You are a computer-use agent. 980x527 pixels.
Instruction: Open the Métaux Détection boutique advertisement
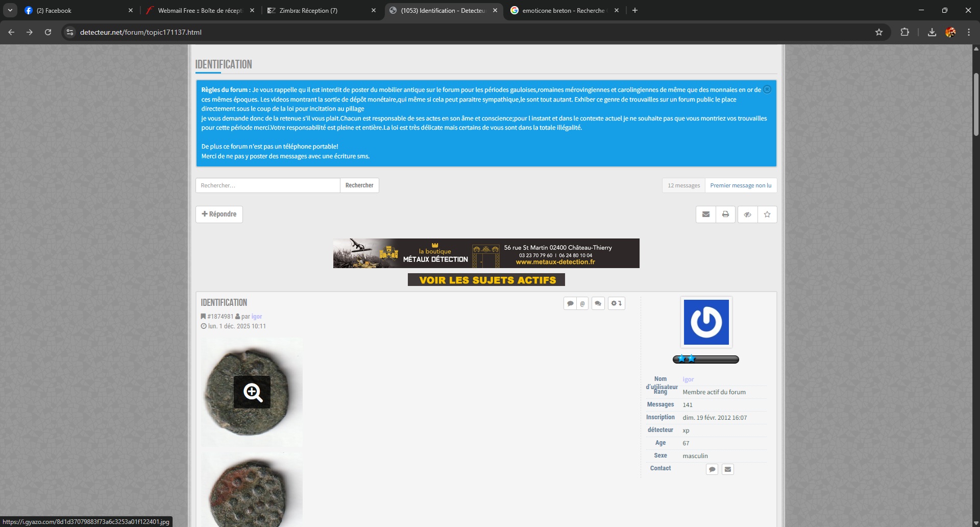486,253
